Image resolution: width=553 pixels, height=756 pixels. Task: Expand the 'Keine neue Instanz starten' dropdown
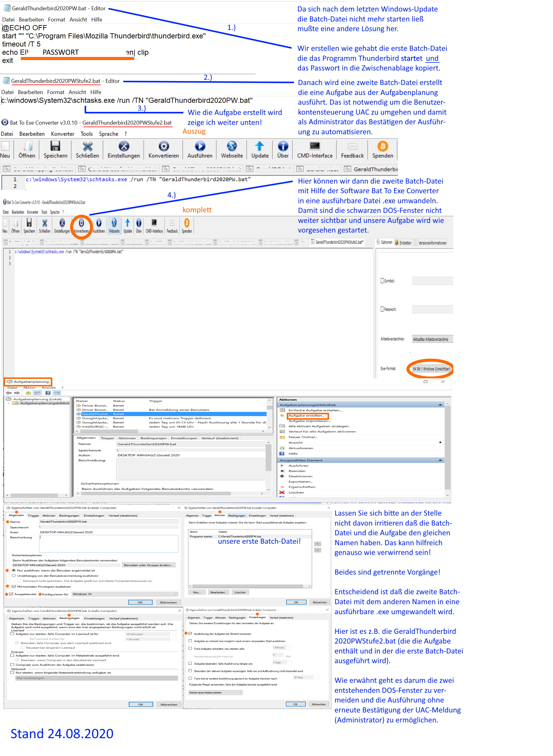pyautogui.click(x=215, y=692)
